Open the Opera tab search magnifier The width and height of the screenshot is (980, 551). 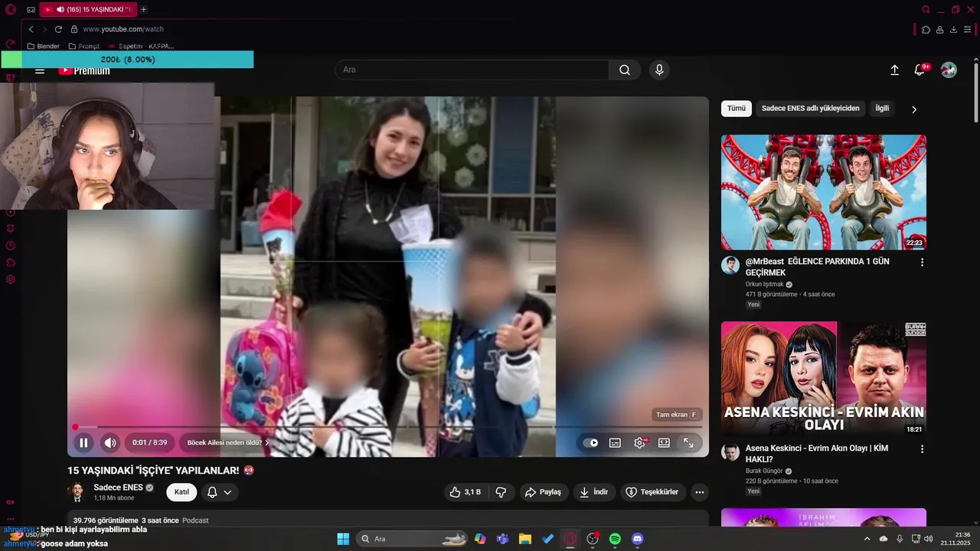[x=926, y=9]
